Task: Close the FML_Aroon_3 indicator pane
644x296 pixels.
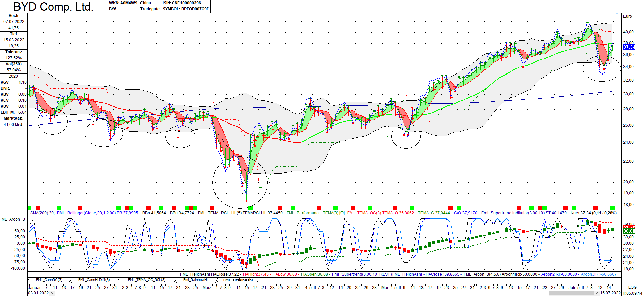Action: coord(619,219)
